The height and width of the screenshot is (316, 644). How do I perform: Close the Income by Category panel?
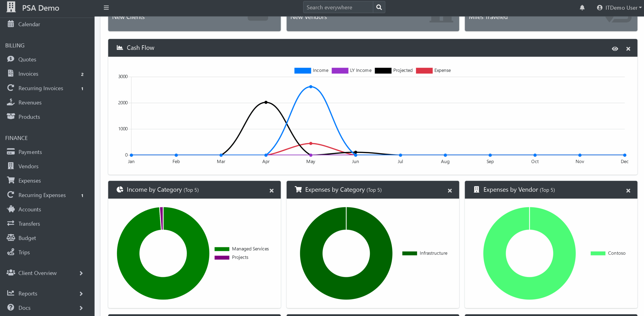[x=271, y=191]
